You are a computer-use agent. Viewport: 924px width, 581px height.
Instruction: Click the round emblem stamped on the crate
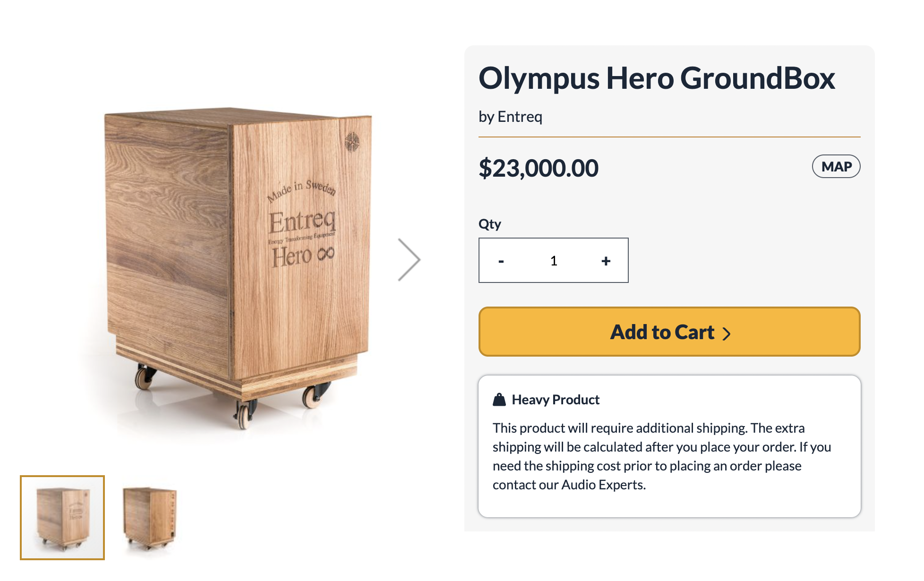352,141
